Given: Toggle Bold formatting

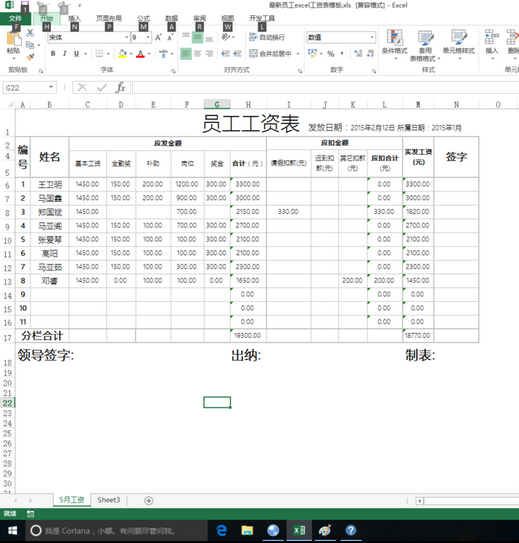Looking at the screenshot, I should tap(53, 53).
